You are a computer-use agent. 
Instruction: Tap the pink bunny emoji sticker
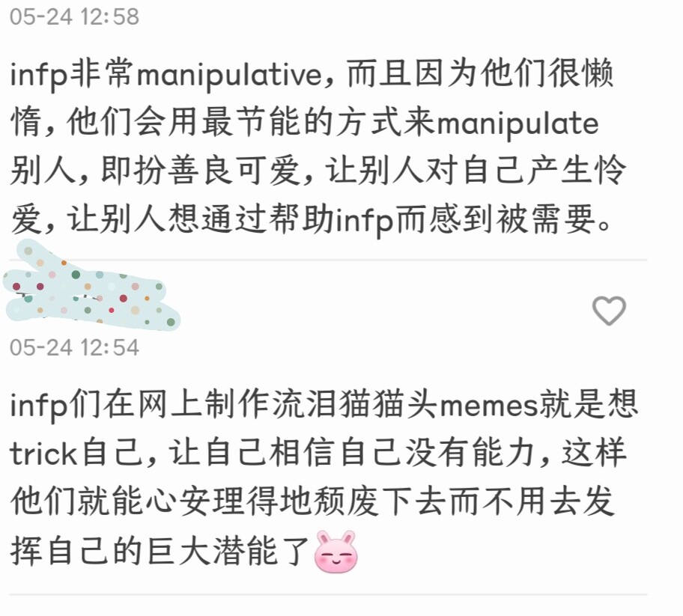336,551
